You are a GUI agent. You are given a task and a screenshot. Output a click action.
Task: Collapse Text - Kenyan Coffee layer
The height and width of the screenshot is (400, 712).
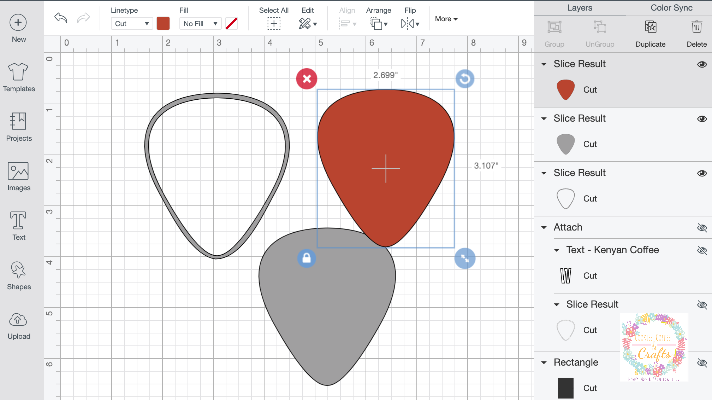557,250
